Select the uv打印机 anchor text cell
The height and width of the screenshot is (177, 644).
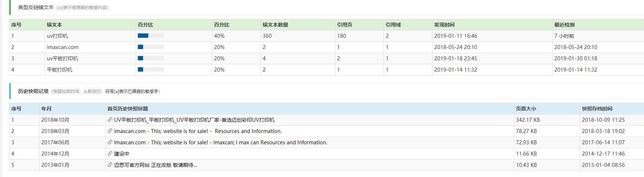tap(57, 36)
